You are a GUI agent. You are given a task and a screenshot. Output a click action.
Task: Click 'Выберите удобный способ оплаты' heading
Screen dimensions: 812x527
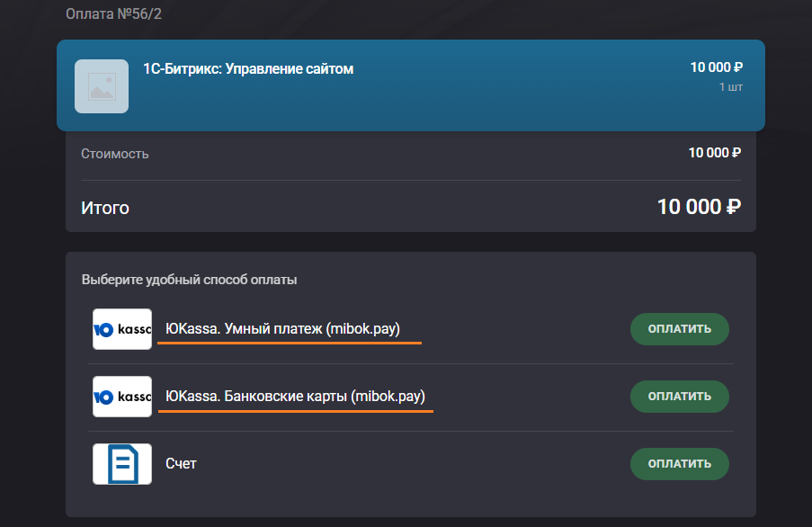tap(190, 280)
